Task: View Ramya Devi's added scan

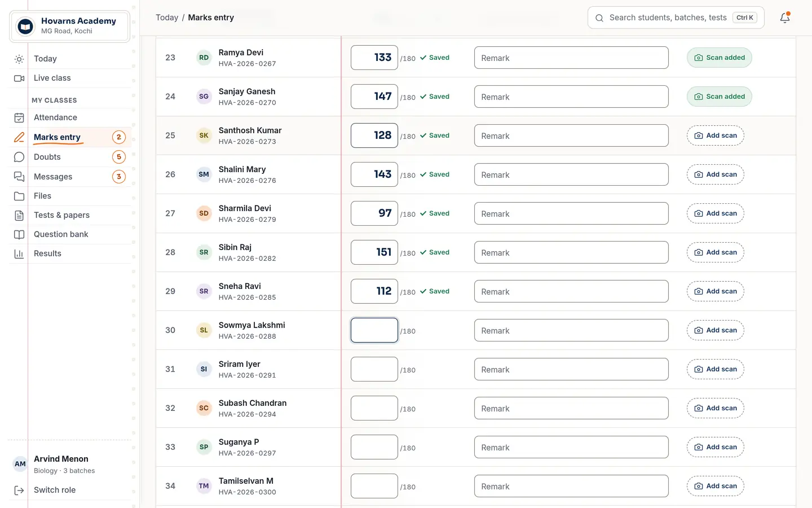Action: click(719, 58)
